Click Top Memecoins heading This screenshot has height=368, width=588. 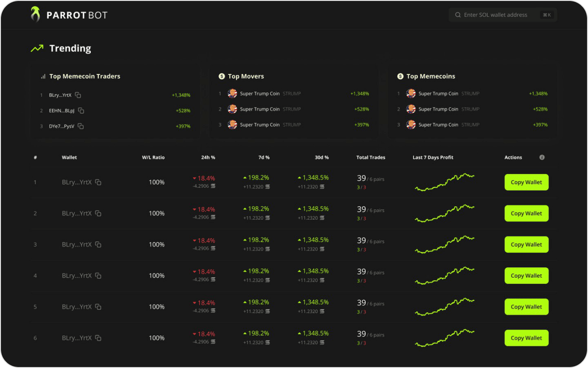[431, 76]
